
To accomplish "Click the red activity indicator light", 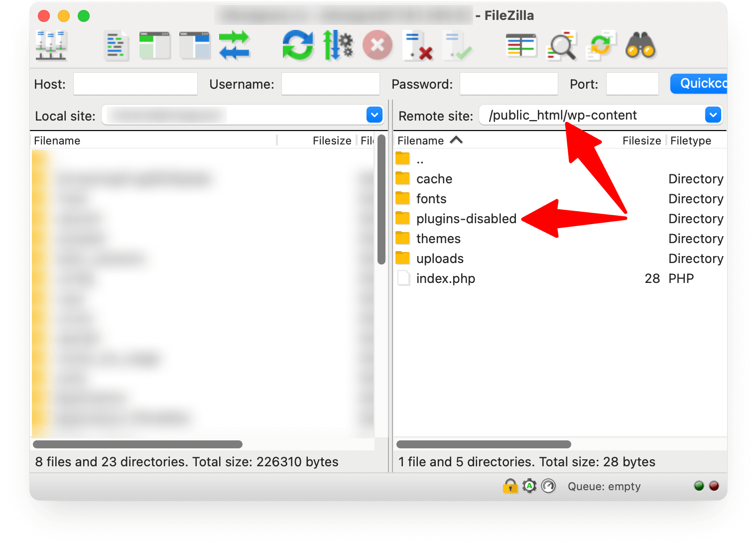I will 714,486.
